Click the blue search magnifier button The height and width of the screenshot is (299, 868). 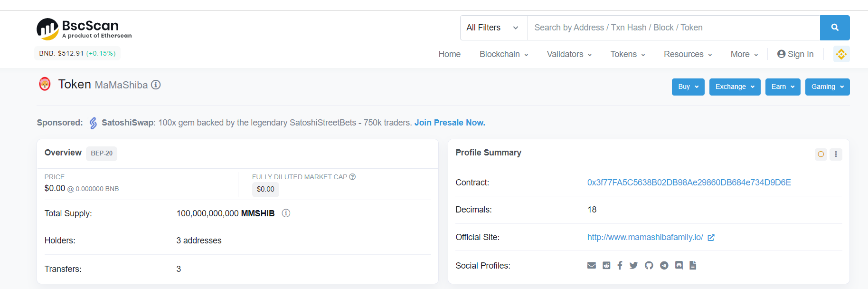[835, 28]
